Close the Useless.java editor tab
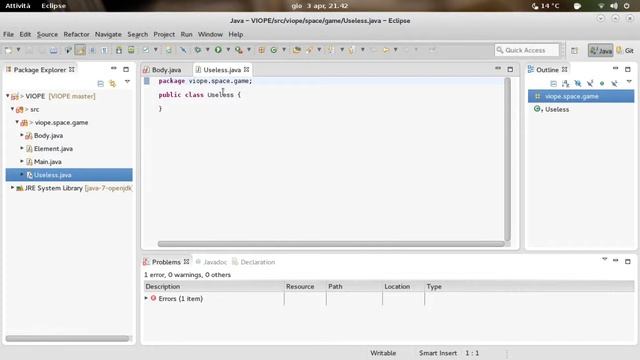Screen dimensions: 640x360 [x=247, y=70]
